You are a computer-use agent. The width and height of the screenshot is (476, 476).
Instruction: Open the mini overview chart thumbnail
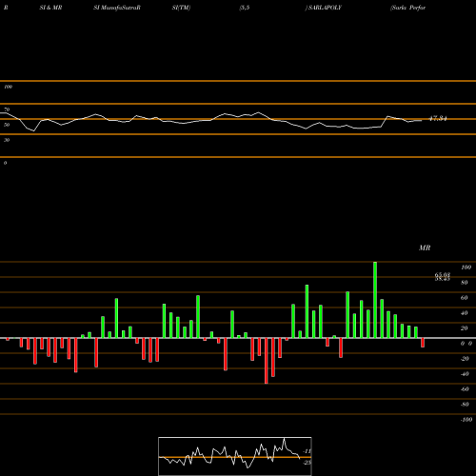pyautogui.click(x=235, y=456)
